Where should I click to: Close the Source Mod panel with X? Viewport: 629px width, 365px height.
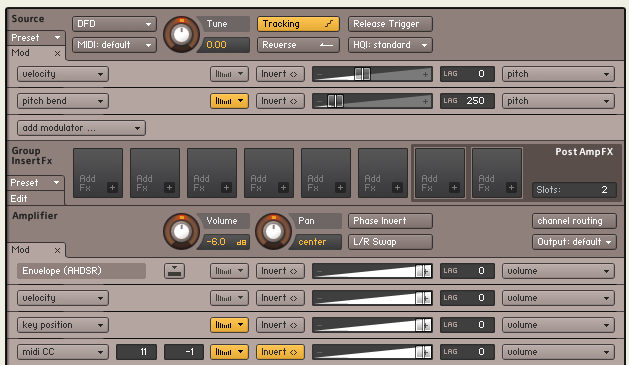[x=57, y=53]
